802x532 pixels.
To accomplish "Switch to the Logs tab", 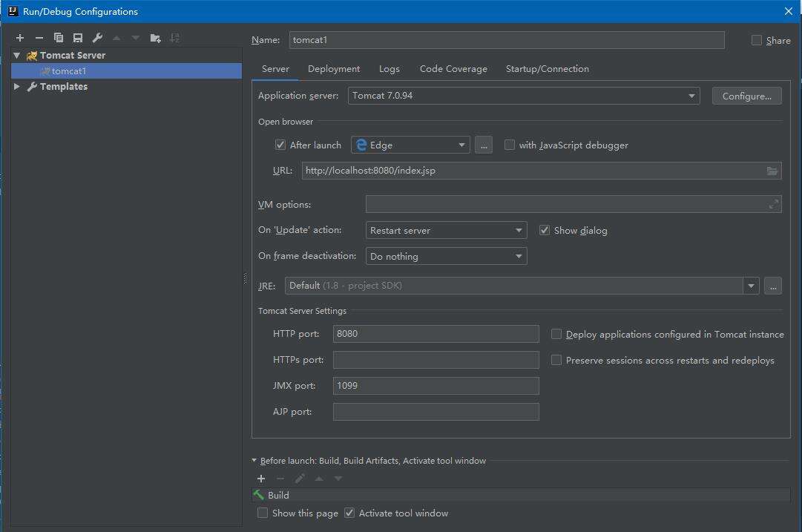I will pyautogui.click(x=390, y=69).
